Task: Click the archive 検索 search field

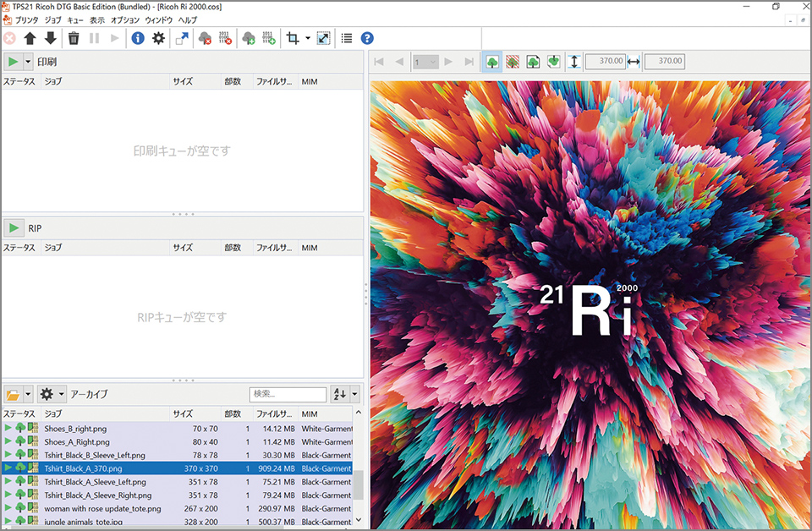Action: coord(288,395)
